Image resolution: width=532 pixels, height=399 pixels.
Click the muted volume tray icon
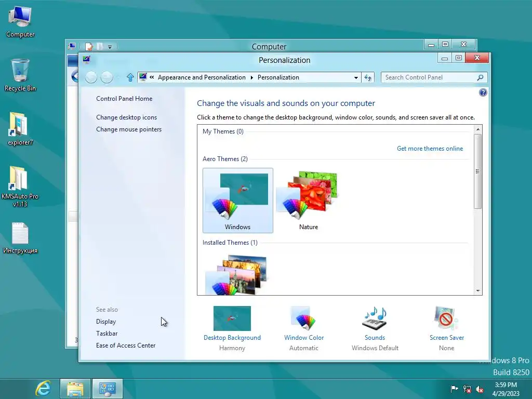point(480,389)
